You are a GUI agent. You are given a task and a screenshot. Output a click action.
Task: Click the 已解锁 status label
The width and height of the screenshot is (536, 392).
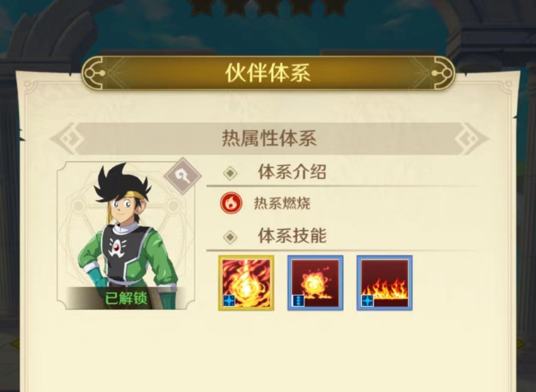point(126,298)
